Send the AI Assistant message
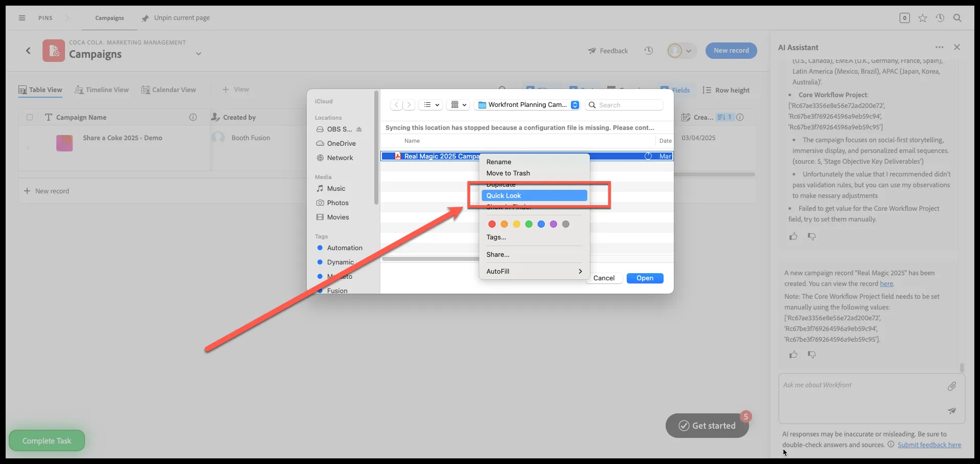The height and width of the screenshot is (464, 980). tap(952, 410)
